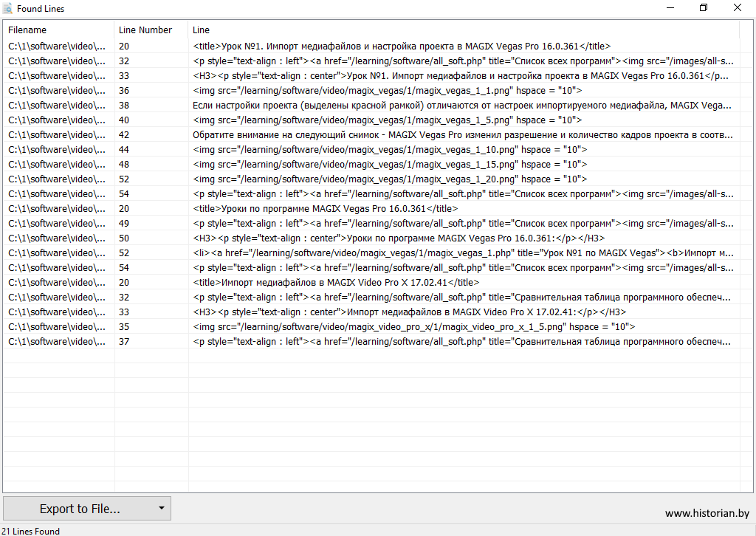The height and width of the screenshot is (536, 756).
Task: Select line 38 starting with "Если настройки проекта"
Action: pyautogui.click(x=461, y=105)
